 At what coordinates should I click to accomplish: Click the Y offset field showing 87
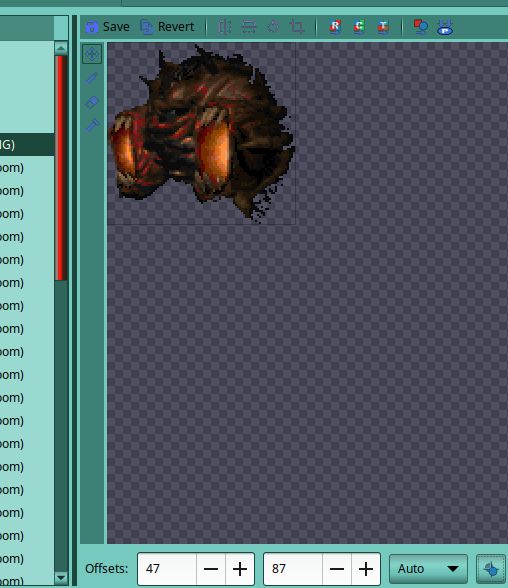click(293, 568)
